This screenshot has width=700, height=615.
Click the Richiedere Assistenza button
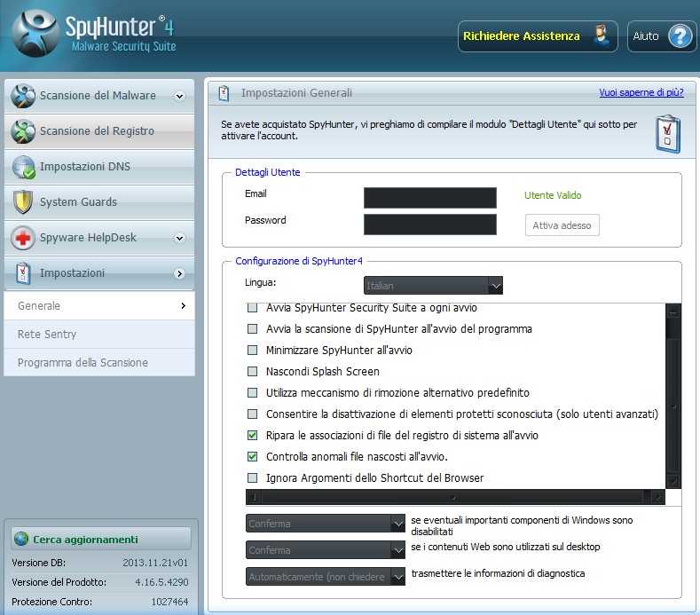(538, 36)
